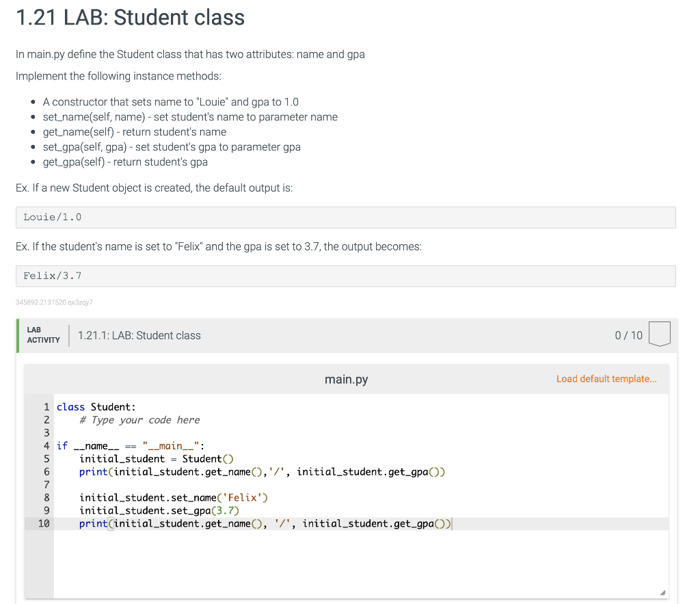
Task: Open the Load default template link
Action: point(606,379)
